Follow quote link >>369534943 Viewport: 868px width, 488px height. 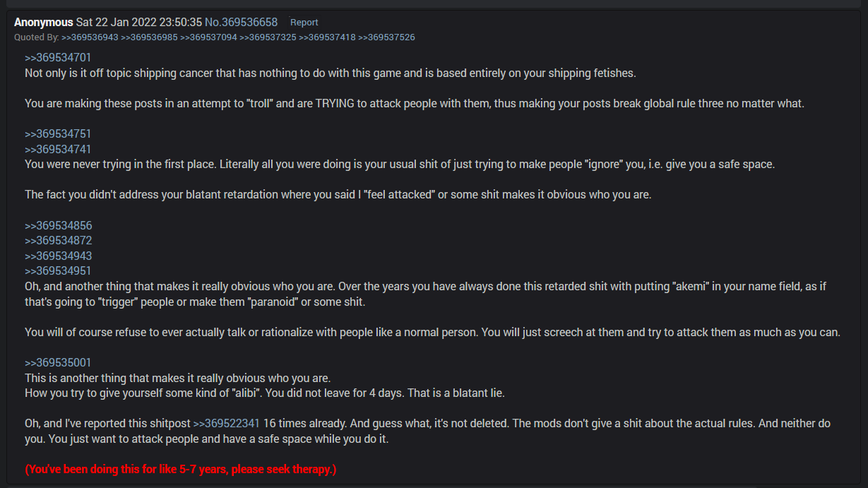click(x=58, y=256)
